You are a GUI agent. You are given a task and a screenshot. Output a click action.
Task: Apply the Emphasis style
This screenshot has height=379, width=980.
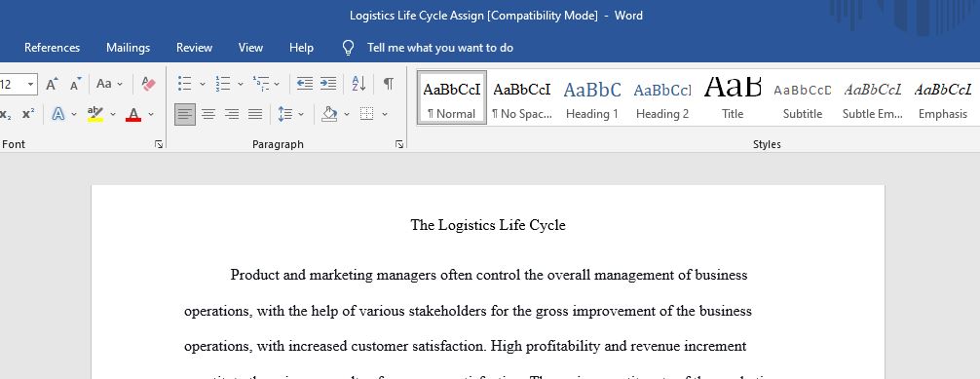click(x=943, y=97)
